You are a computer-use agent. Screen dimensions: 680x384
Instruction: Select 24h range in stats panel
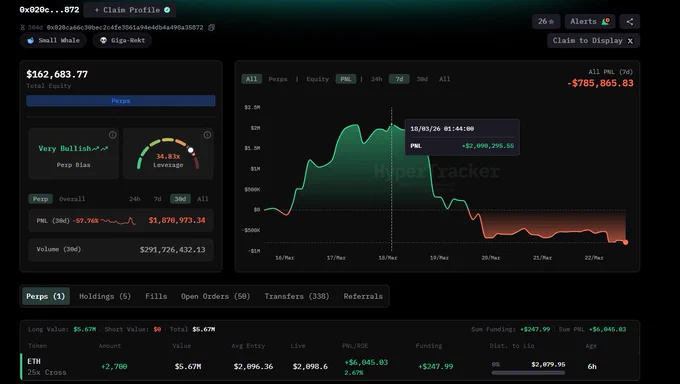click(134, 199)
